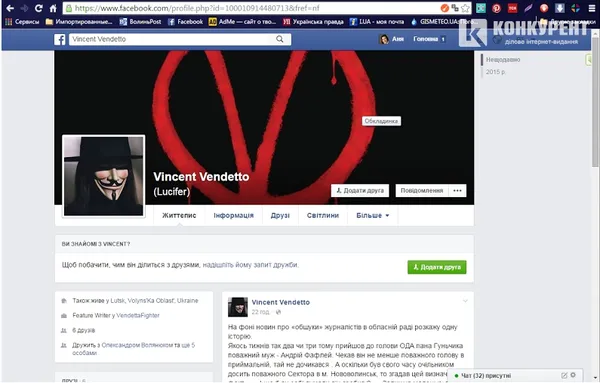Bookmark this page with the star icon
600x383 pixels.
tap(465, 8)
